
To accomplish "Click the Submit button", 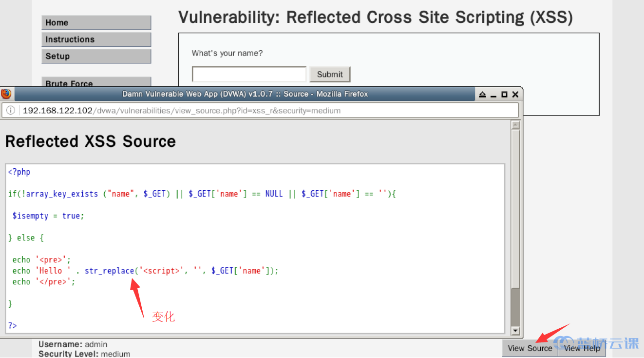I will (330, 74).
